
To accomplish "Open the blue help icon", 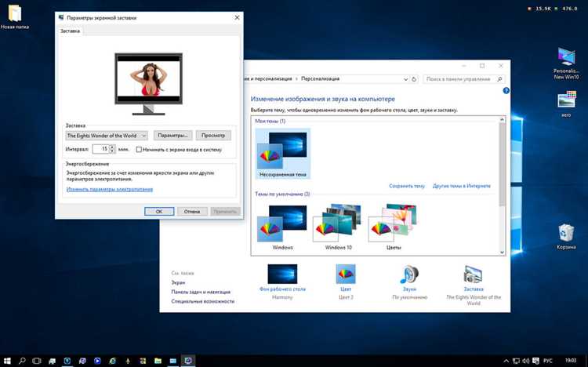I will click(x=506, y=90).
